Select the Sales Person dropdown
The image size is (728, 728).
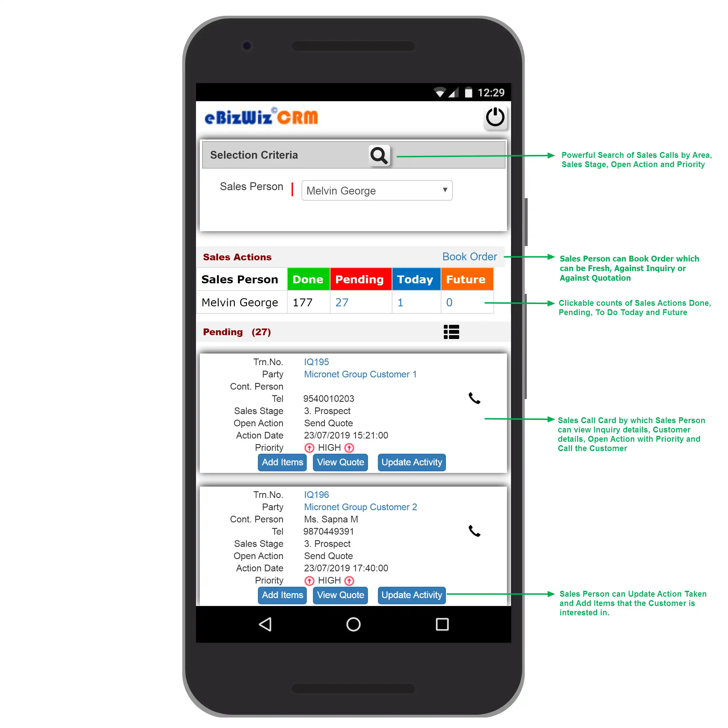click(377, 190)
